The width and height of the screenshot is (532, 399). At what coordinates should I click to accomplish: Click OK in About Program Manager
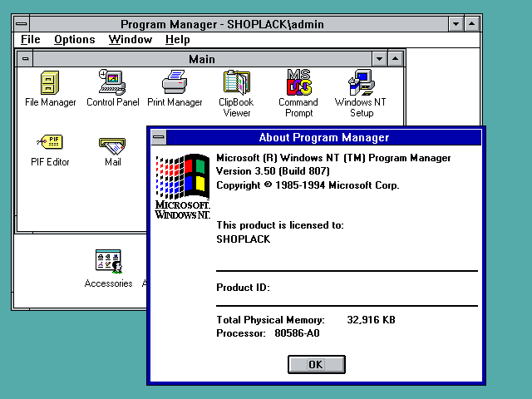tap(317, 364)
